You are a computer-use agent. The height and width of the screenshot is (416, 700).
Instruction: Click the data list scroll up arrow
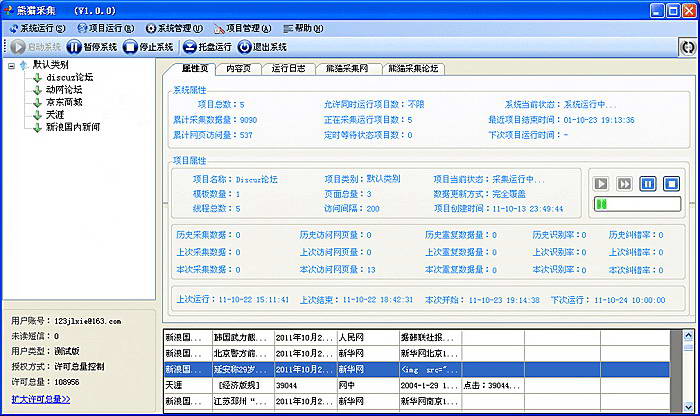click(688, 336)
